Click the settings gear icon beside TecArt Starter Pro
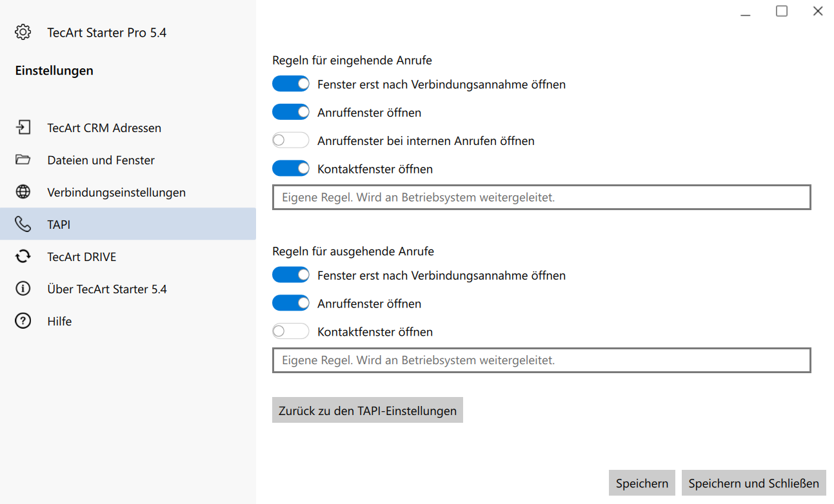 [23, 32]
